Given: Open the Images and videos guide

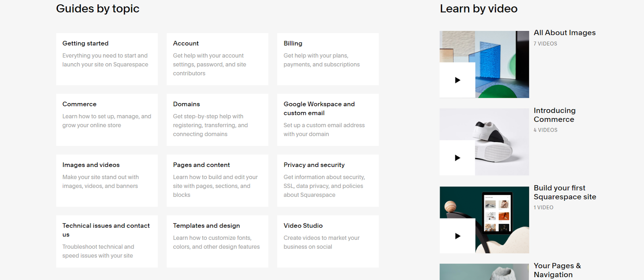Looking at the screenshot, I should (107, 181).
